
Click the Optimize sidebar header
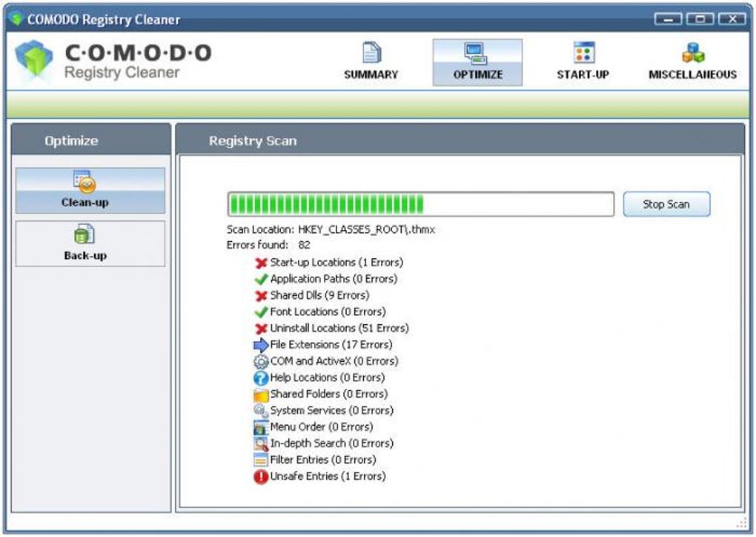[x=90, y=140]
